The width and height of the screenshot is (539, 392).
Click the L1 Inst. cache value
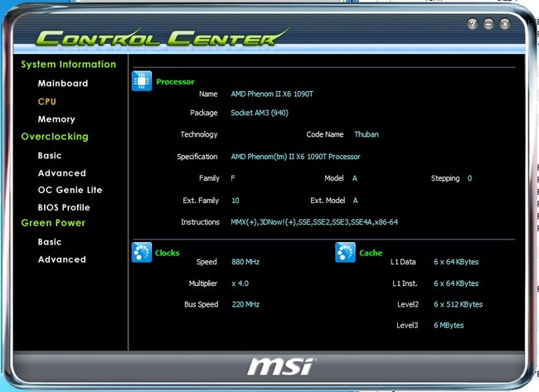point(456,283)
